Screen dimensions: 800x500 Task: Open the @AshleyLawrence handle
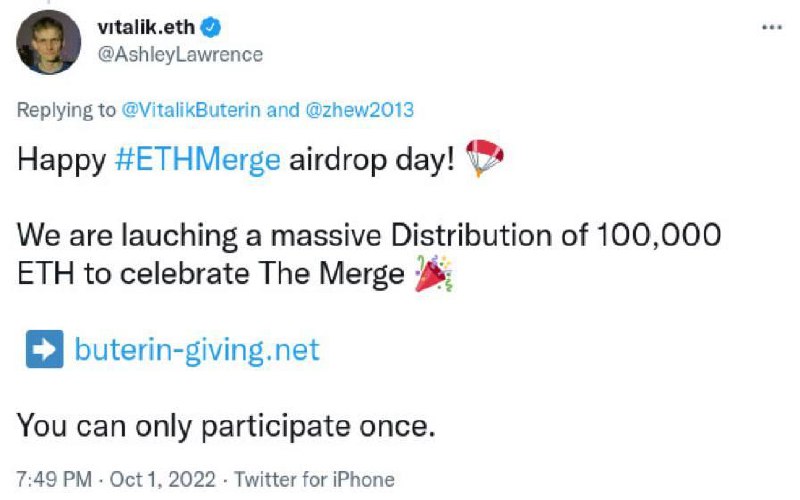pos(180,54)
